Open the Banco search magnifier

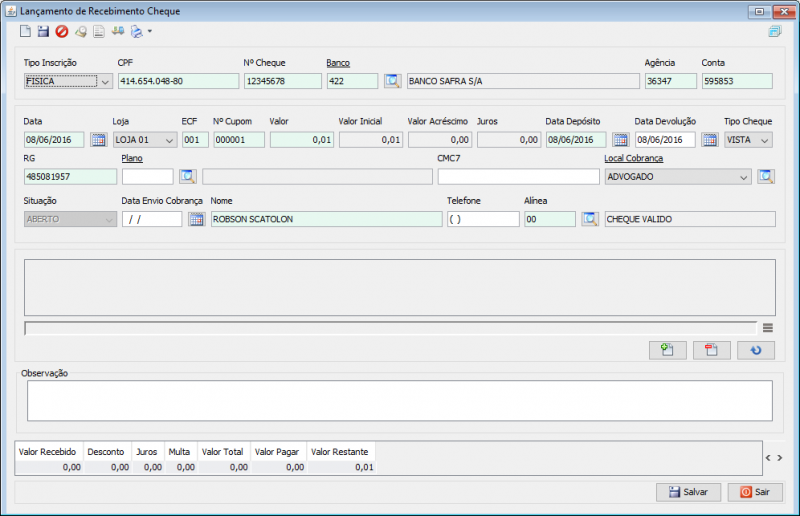pos(392,81)
